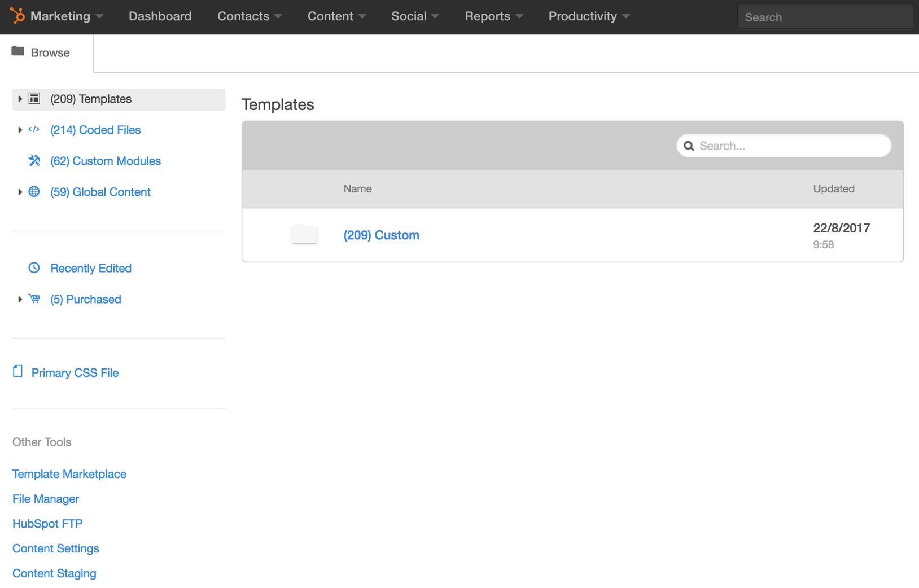Click the Templates grid icon in sidebar
919x588 pixels.
(34, 98)
